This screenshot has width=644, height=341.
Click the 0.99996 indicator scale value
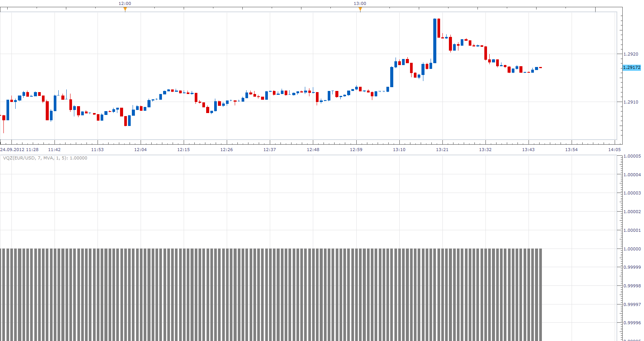coord(632,323)
